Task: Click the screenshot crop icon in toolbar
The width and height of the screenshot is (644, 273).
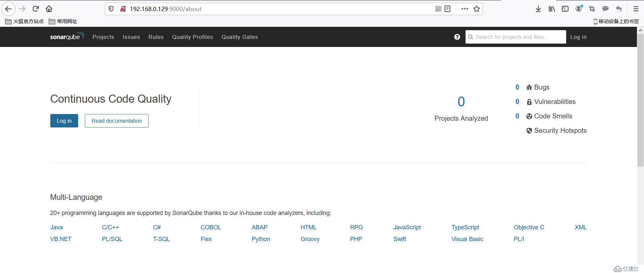Action: pyautogui.click(x=592, y=9)
